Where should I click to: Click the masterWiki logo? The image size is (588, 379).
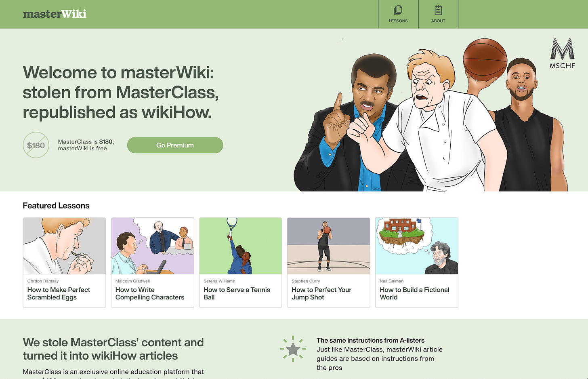click(55, 14)
